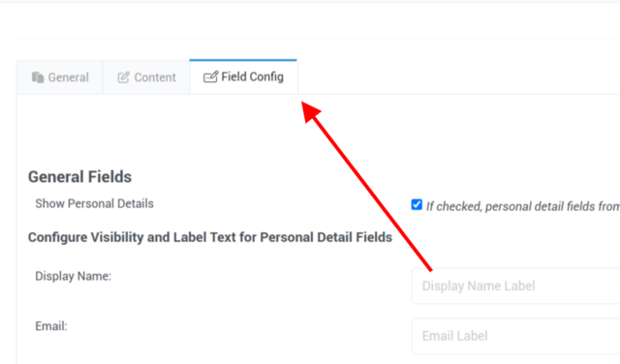This screenshot has height=364, width=620.
Task: Click the edit icon on Field Config tab
Action: click(x=210, y=76)
